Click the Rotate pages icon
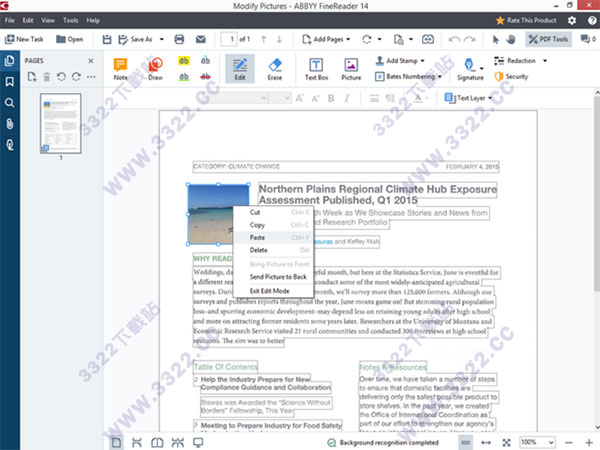600x450 pixels. [x=367, y=39]
